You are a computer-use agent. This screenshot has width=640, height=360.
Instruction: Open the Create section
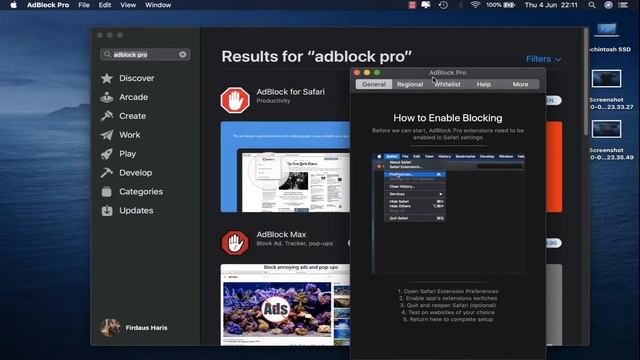coord(123,116)
